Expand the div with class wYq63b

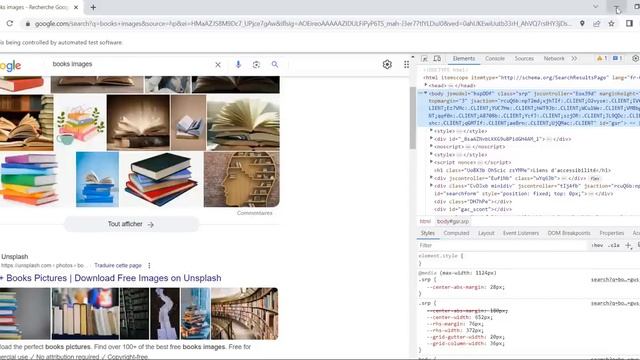click(x=431, y=178)
